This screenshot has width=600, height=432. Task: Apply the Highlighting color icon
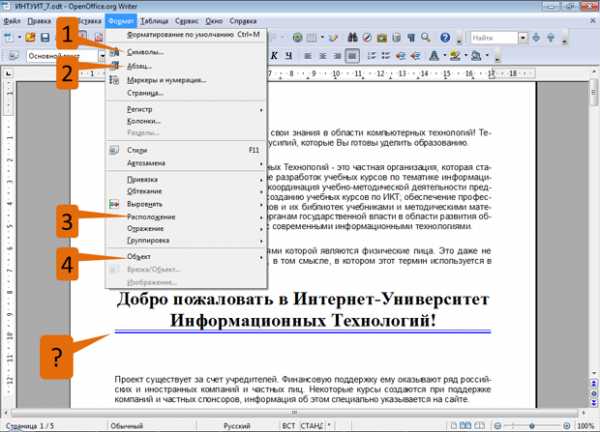455,56
